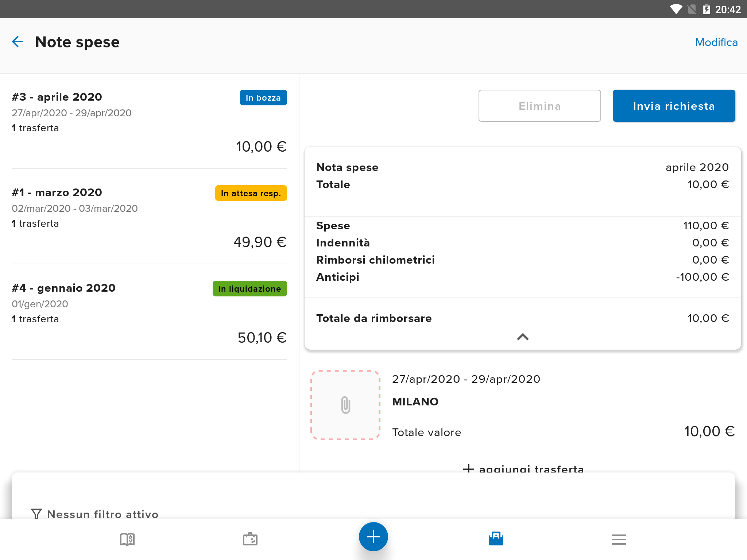Click the Totale da rimborsare label
Screen dimensions: 747x560
(x=374, y=318)
